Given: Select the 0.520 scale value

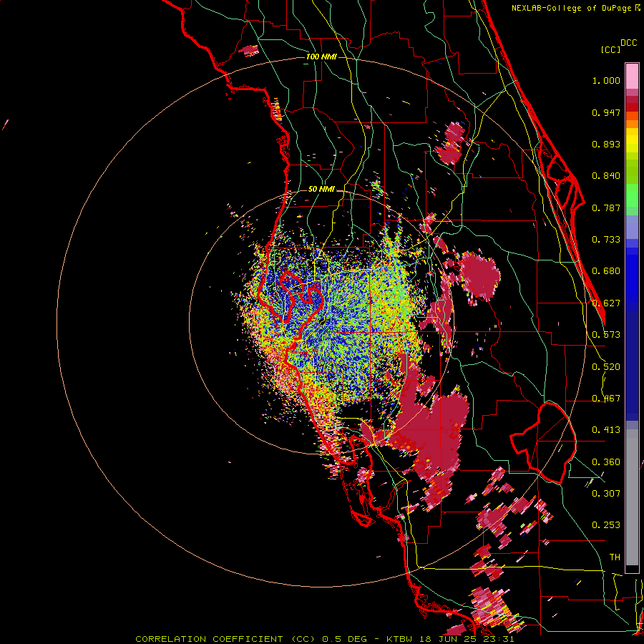Looking at the screenshot, I should click(x=606, y=367).
